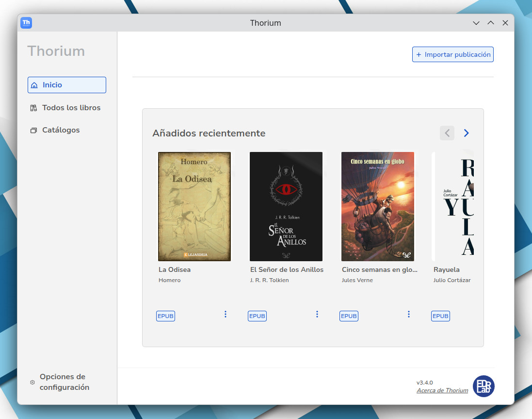Click the author Jules Verne
The height and width of the screenshot is (419, 532).
tap(357, 280)
